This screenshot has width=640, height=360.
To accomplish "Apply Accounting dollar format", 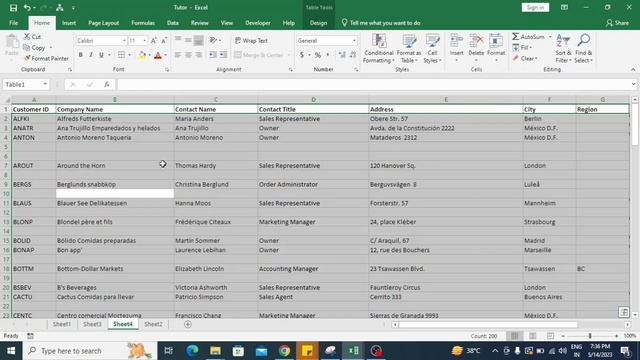I will click(x=302, y=55).
